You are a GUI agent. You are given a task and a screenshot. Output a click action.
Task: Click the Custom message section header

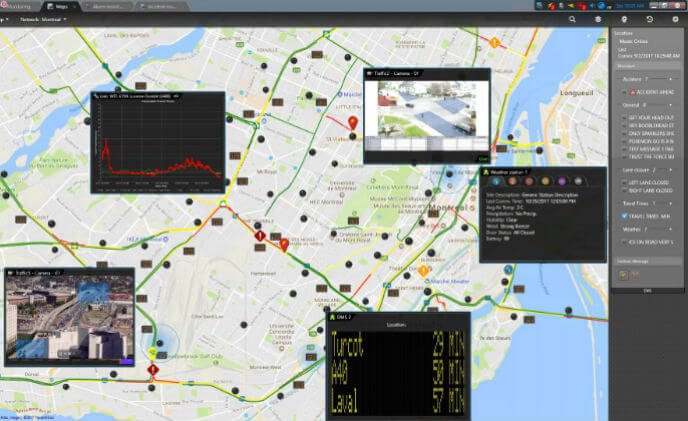647,261
